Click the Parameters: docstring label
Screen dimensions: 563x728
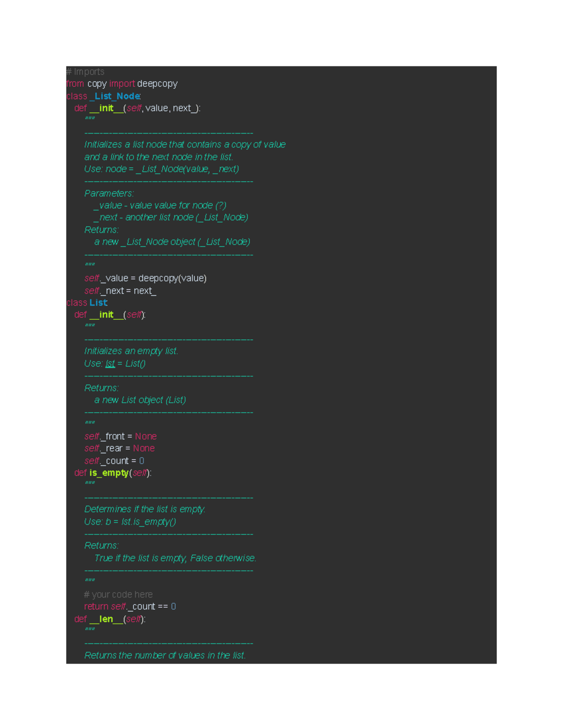[x=109, y=193]
